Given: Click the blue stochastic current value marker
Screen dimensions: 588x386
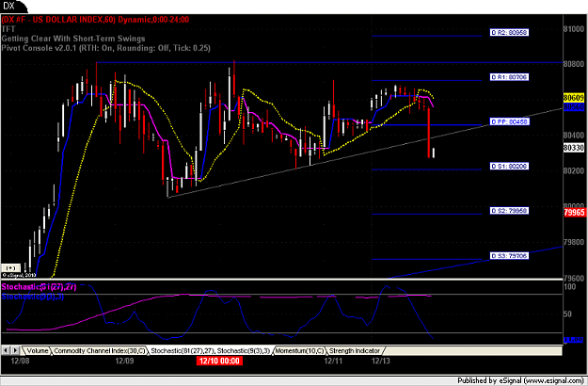Looking at the screenshot, I should [x=574, y=340].
